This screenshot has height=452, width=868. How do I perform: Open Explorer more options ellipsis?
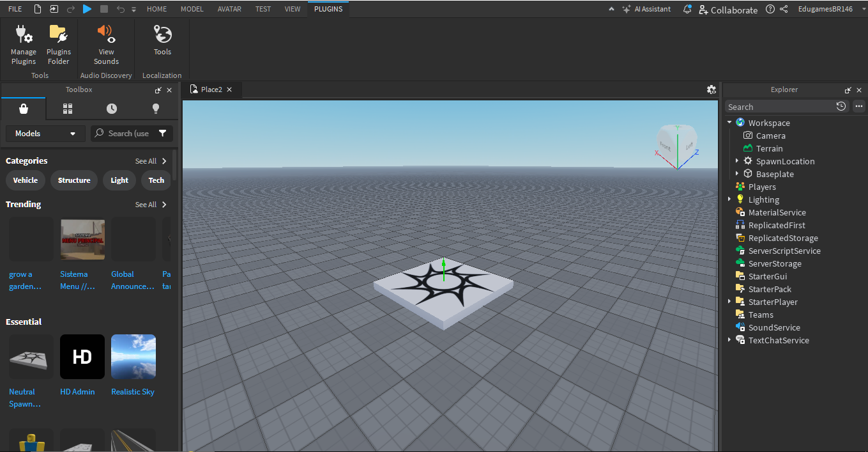point(859,106)
